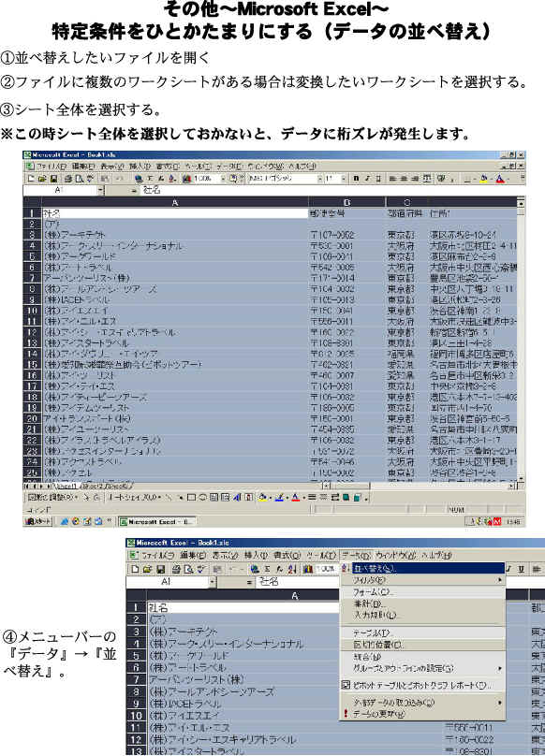Click Oval shape tool in drawing toolbar
Screen dimensions: 545x756
[x=202, y=497]
